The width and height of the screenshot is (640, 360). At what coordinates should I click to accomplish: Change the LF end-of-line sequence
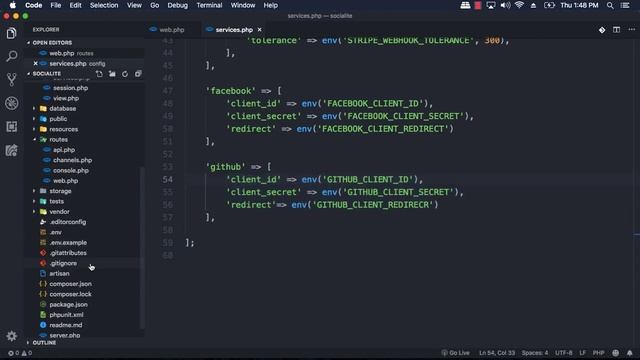pyautogui.click(x=582, y=353)
